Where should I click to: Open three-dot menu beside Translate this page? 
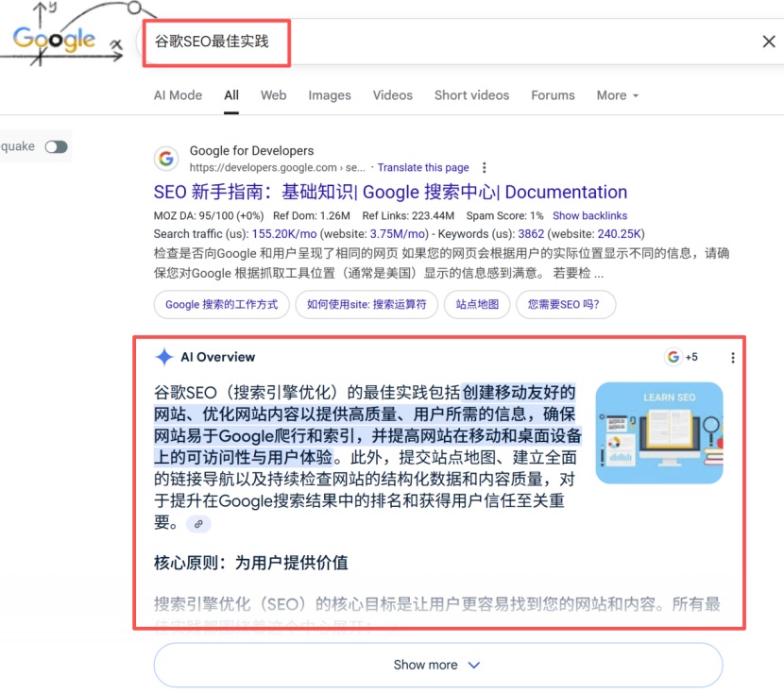(485, 167)
